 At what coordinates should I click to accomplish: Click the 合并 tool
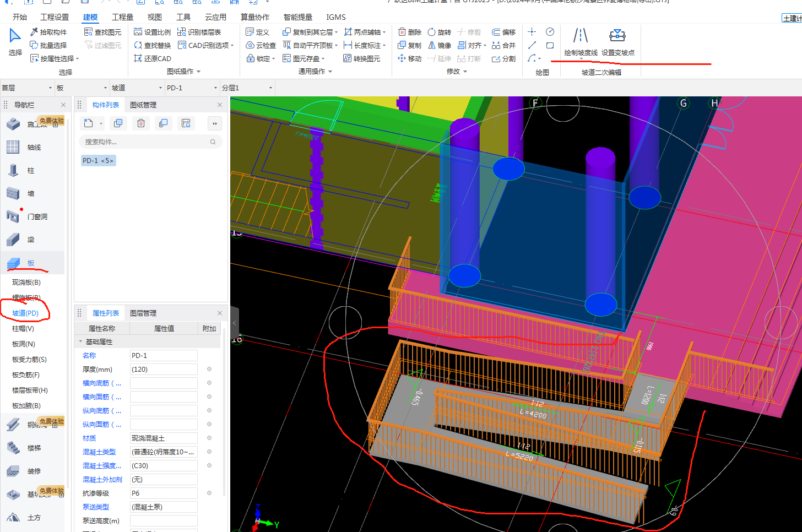504,45
